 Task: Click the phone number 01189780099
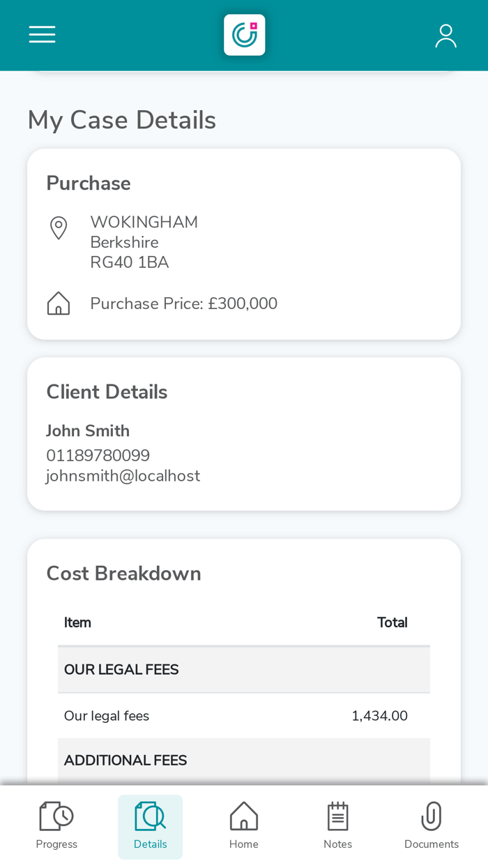pos(98,456)
